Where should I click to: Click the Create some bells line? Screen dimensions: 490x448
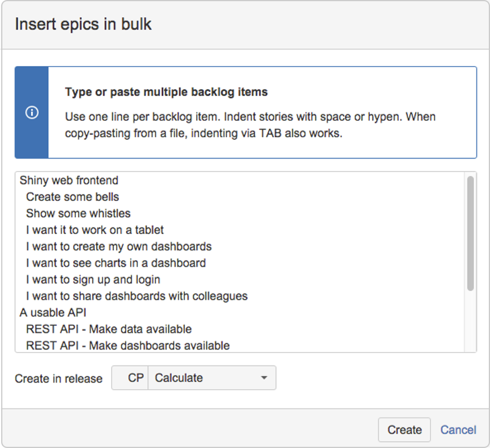point(72,197)
